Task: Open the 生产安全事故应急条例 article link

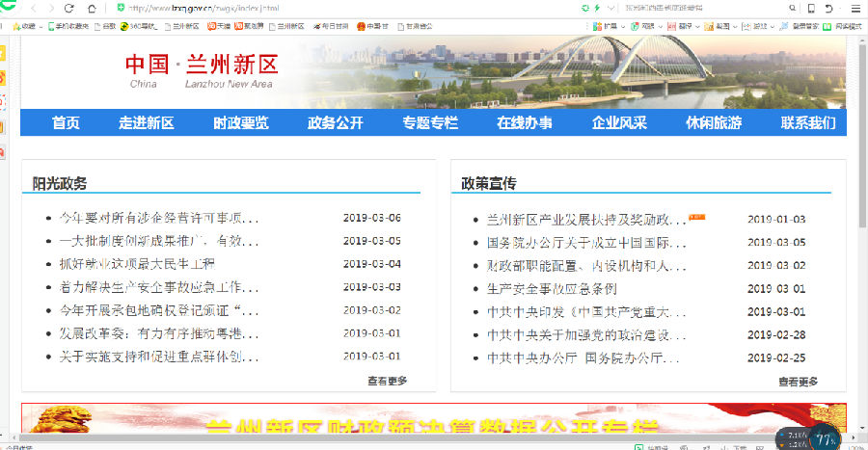Action: point(551,289)
